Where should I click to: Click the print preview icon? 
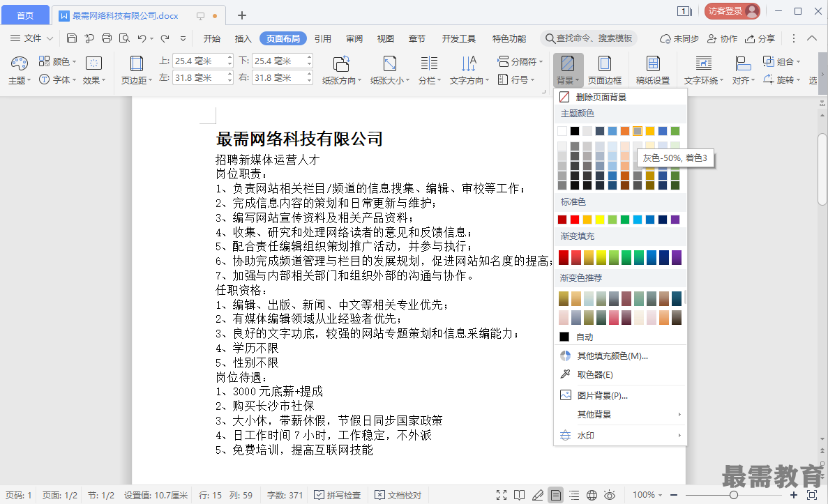tap(124, 38)
